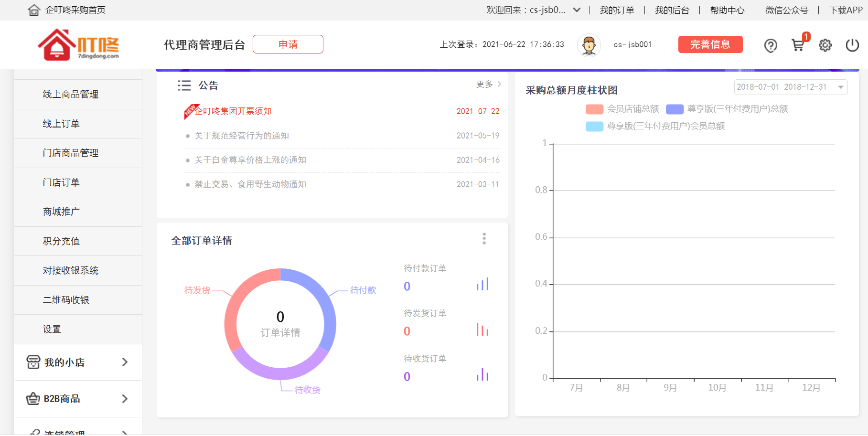This screenshot has width=868, height=436.
Task: Open 积分充值 in the sidebar
Action: (x=78, y=241)
